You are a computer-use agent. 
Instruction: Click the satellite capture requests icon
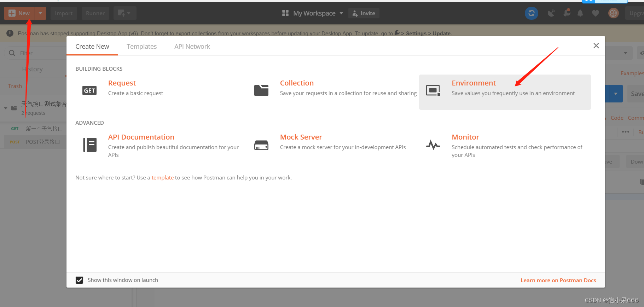pos(551,13)
